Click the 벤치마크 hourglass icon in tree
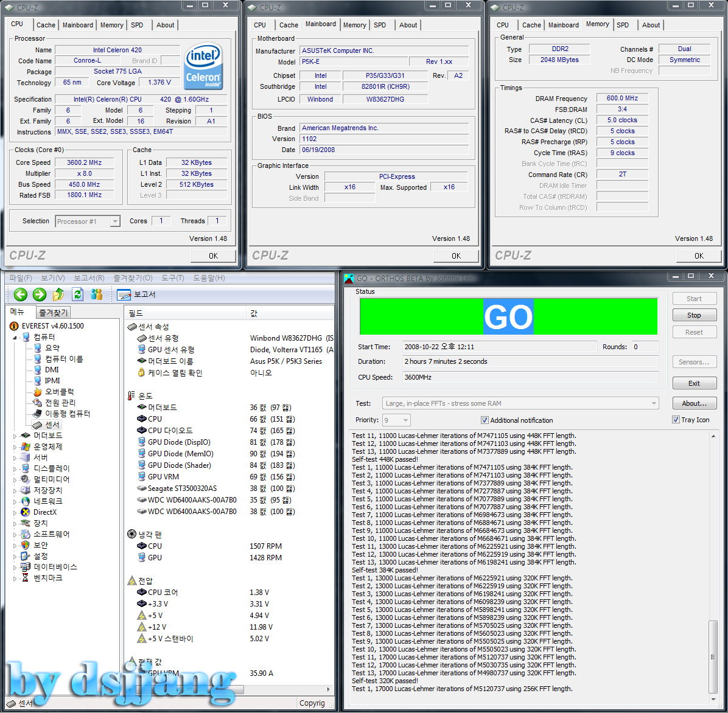 [26, 578]
